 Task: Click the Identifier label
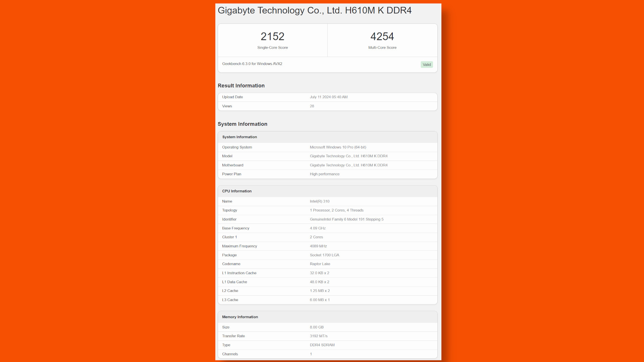(229, 220)
